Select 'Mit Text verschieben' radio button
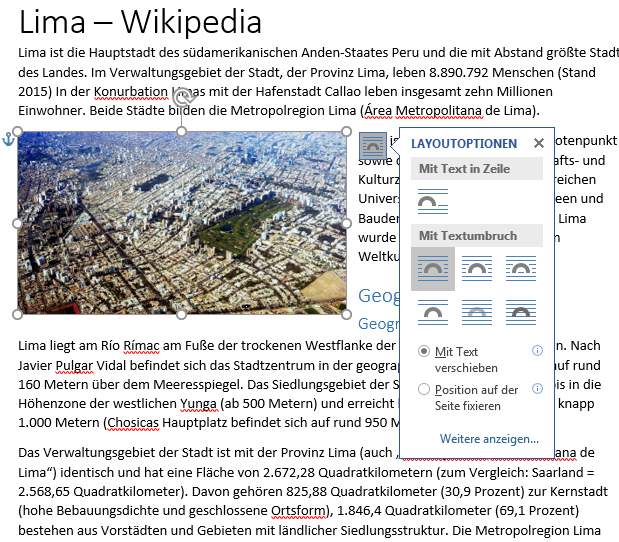This screenshot has height=542, width=619. click(424, 351)
